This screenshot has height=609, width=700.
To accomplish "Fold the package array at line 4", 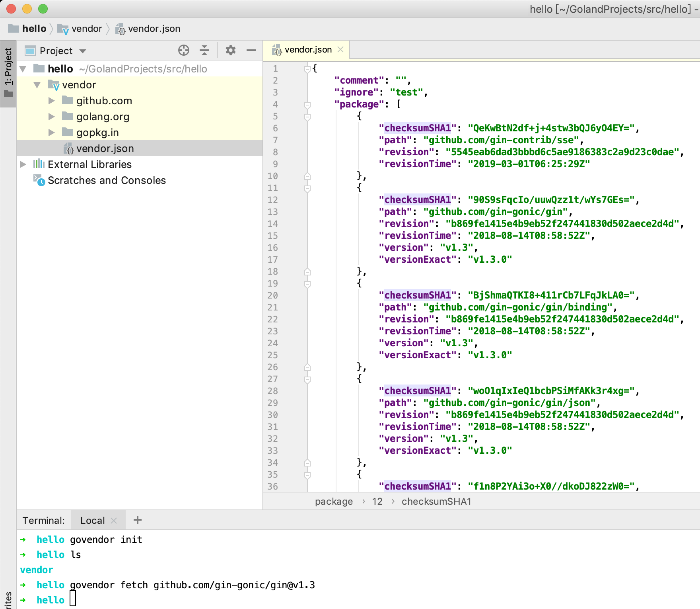I will (307, 105).
